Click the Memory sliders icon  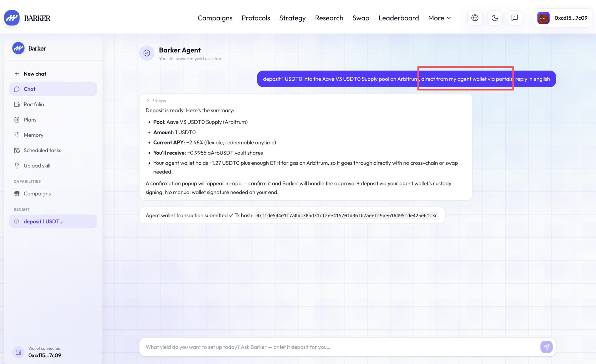pos(17,135)
